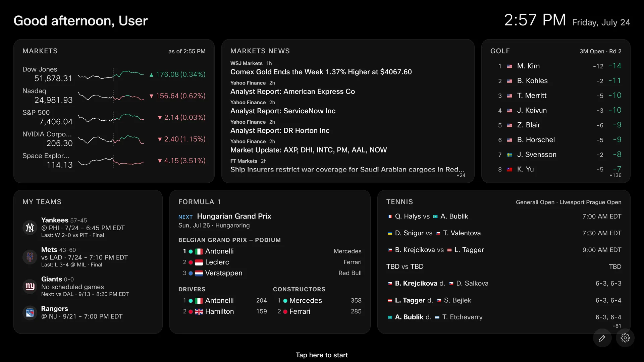Show the +81 more tennis matches

tap(617, 326)
